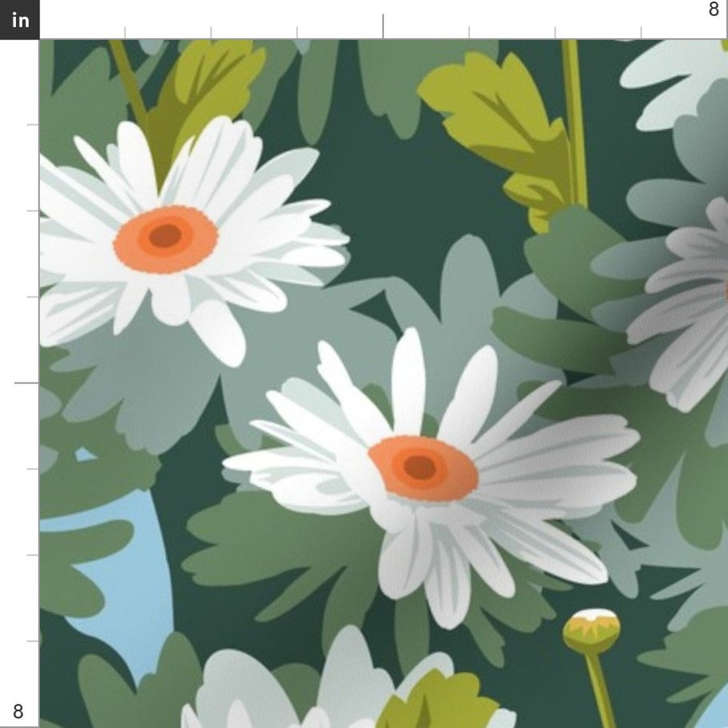
Task: Click the dark 'in' square to toggle units
Action: pos(20,20)
